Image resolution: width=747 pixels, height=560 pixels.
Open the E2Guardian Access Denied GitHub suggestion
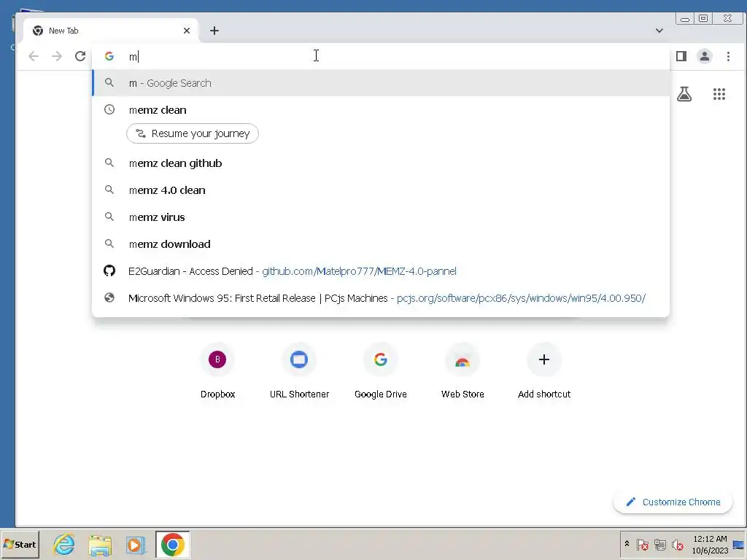381,271
